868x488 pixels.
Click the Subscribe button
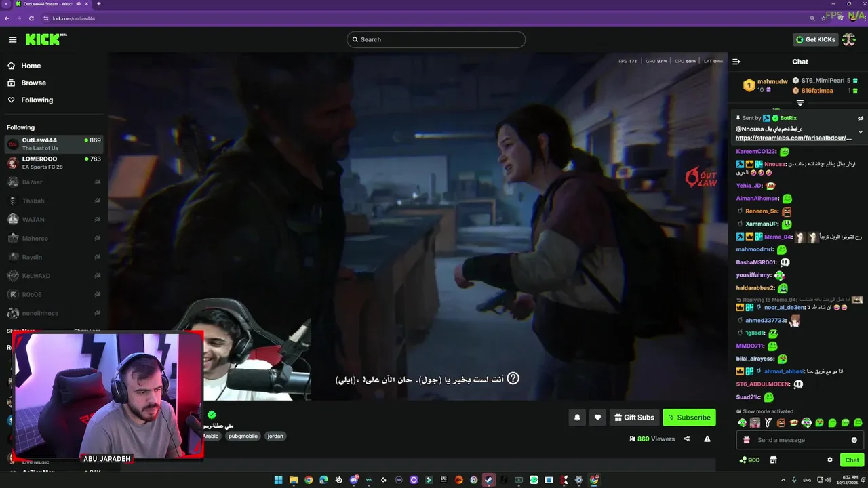[x=689, y=418]
